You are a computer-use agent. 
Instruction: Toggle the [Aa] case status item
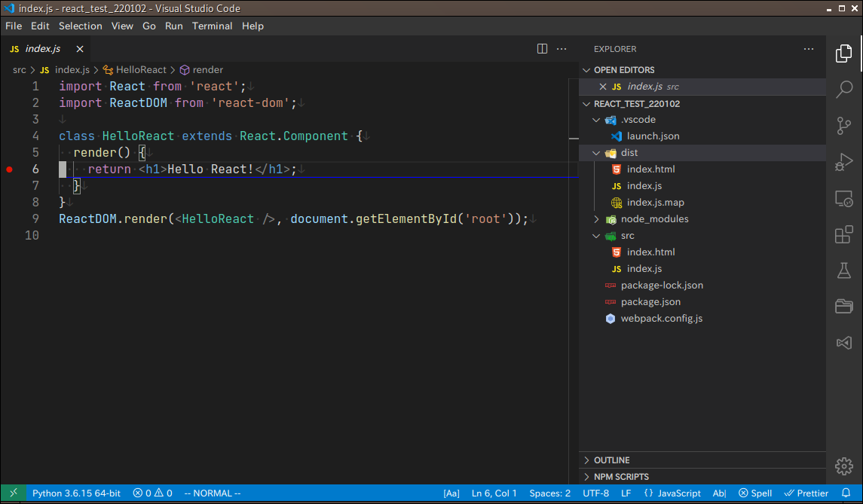tap(451, 493)
